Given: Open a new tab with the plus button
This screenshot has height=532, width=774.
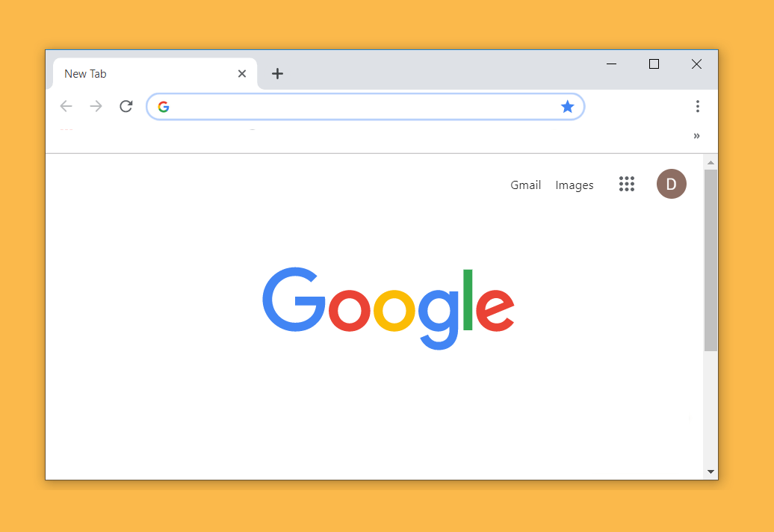Looking at the screenshot, I should tap(277, 73).
